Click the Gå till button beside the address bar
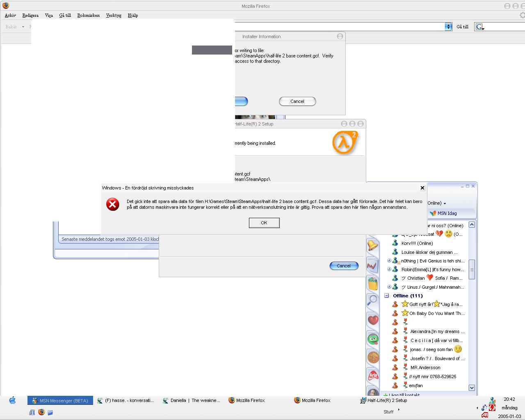The image size is (525, 420). (462, 27)
